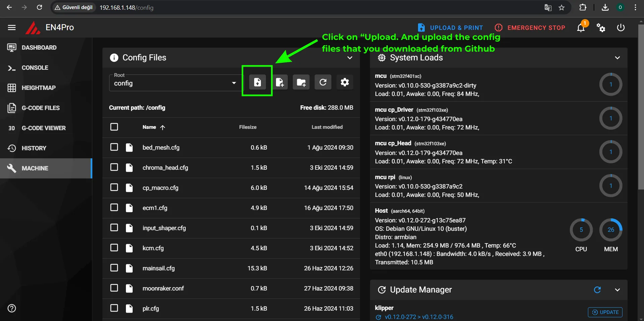Click the System Loads chip icon
644x321 pixels.
tap(382, 58)
